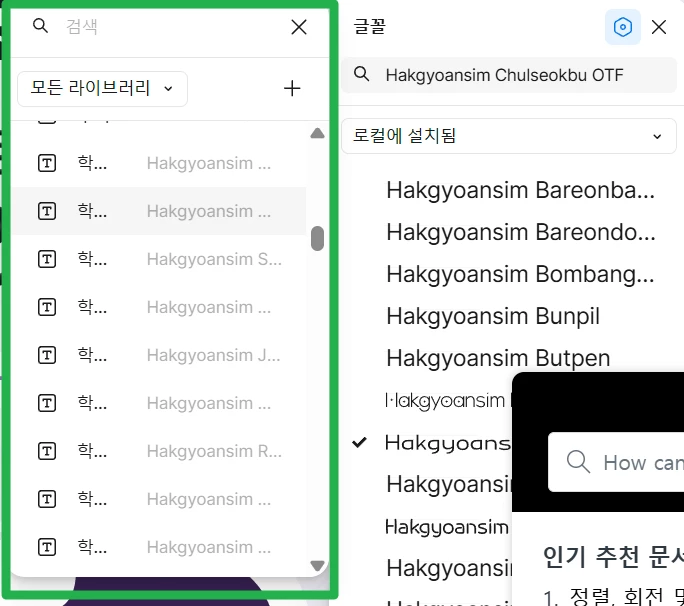
Task: Focus the Hakgyoansim Chulseokbu OTF search field
Action: click(x=509, y=75)
